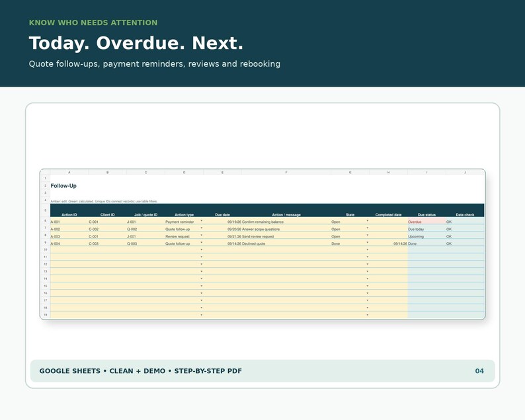
Task: Click the C-003 client cell
Action: click(x=108, y=243)
